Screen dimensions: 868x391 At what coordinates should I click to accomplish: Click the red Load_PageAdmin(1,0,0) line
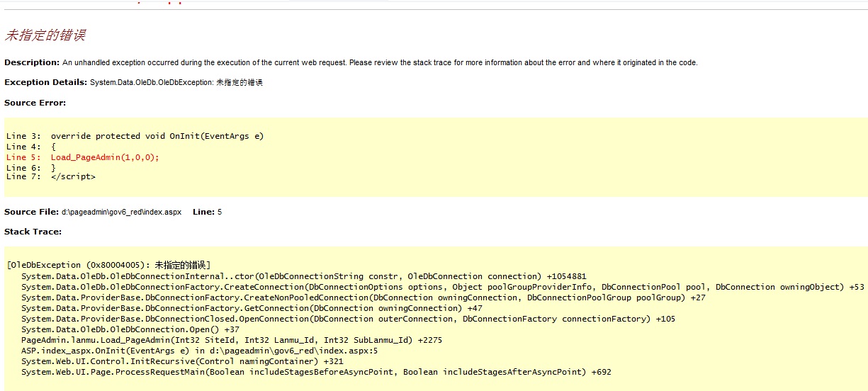pos(105,157)
